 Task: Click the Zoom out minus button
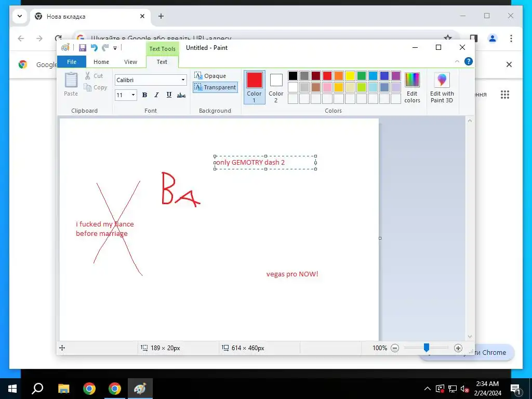pyautogui.click(x=395, y=348)
